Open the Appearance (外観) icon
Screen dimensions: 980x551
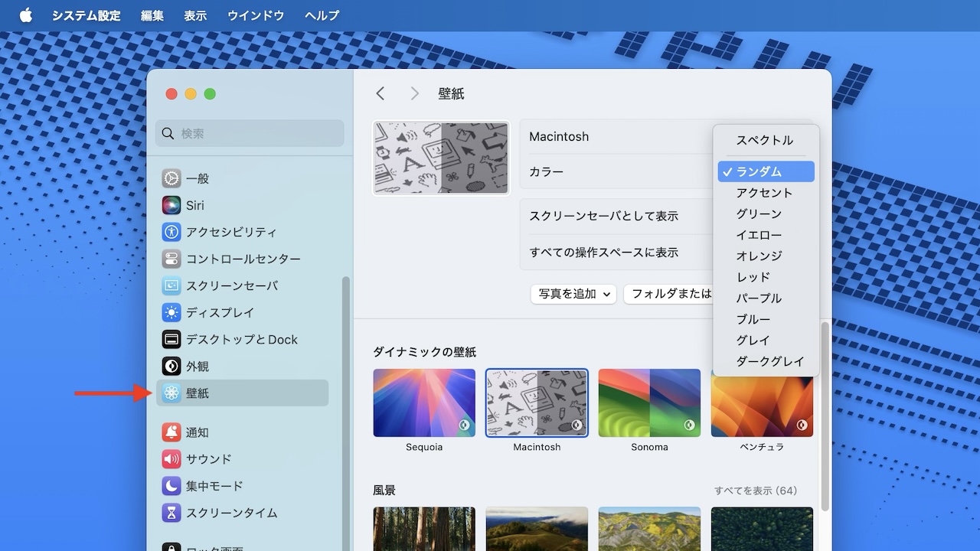[171, 366]
